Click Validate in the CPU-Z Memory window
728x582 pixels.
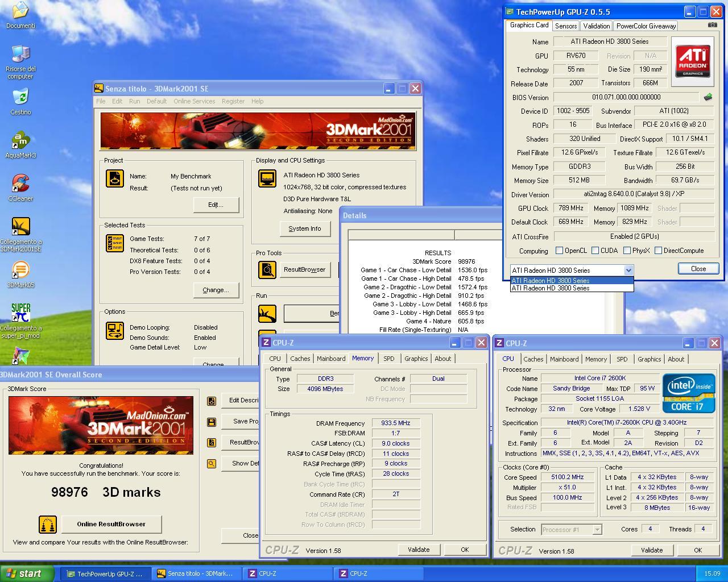pyautogui.click(x=419, y=550)
